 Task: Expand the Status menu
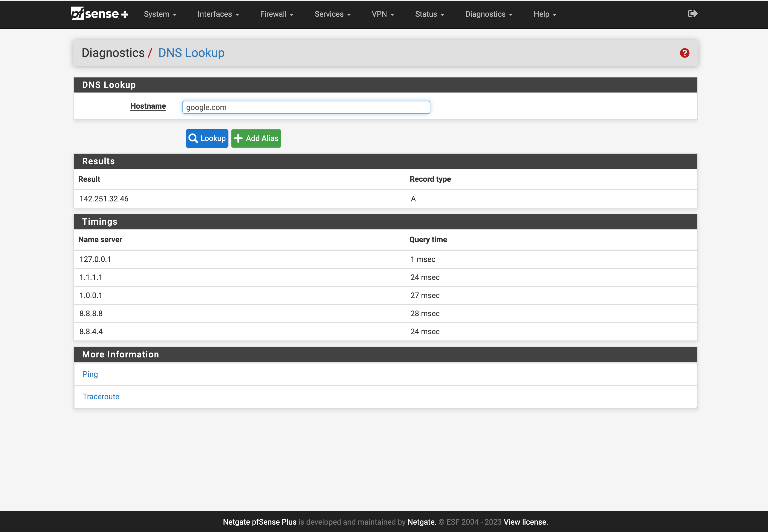(x=430, y=14)
